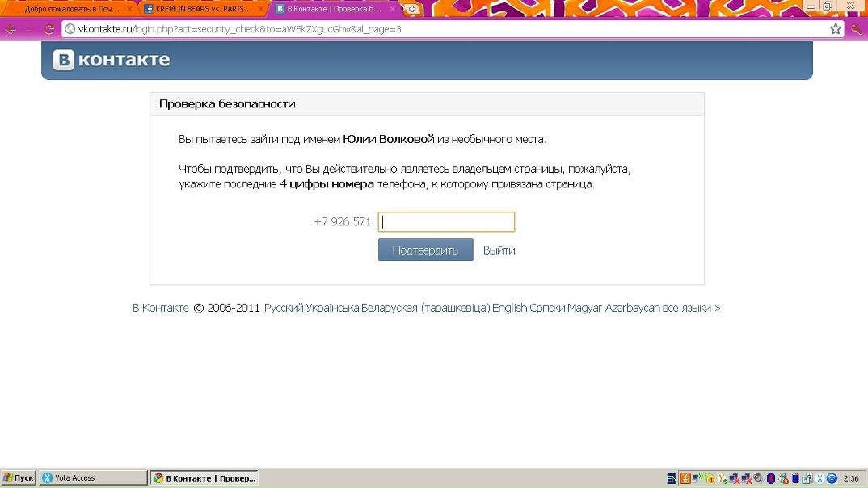Open Yota Access from the taskbar
This screenshot has width=868, height=488.
coord(93,478)
